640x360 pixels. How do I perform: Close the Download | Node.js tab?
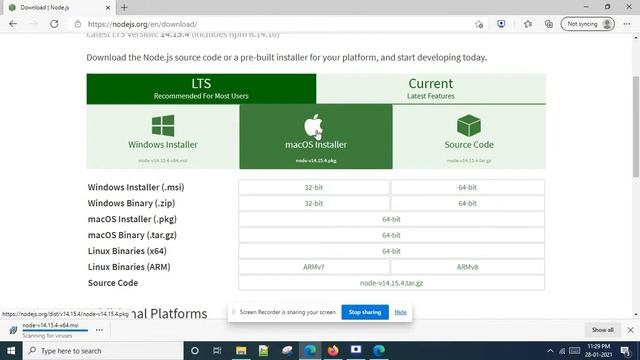[108, 7]
